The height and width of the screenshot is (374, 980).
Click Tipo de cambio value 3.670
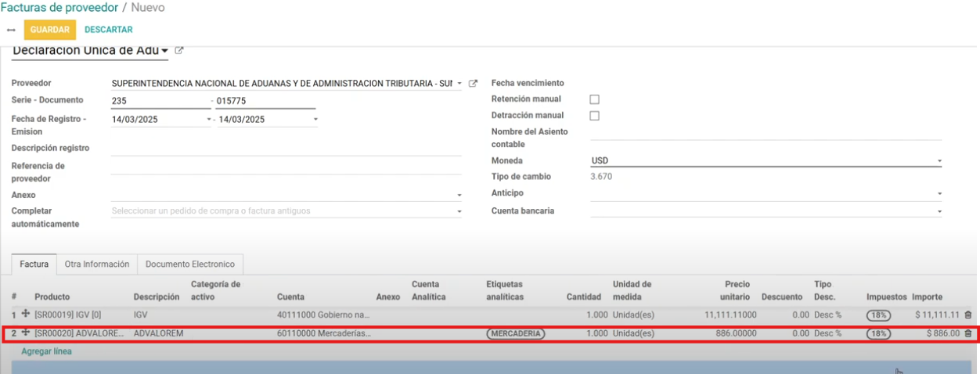click(601, 177)
